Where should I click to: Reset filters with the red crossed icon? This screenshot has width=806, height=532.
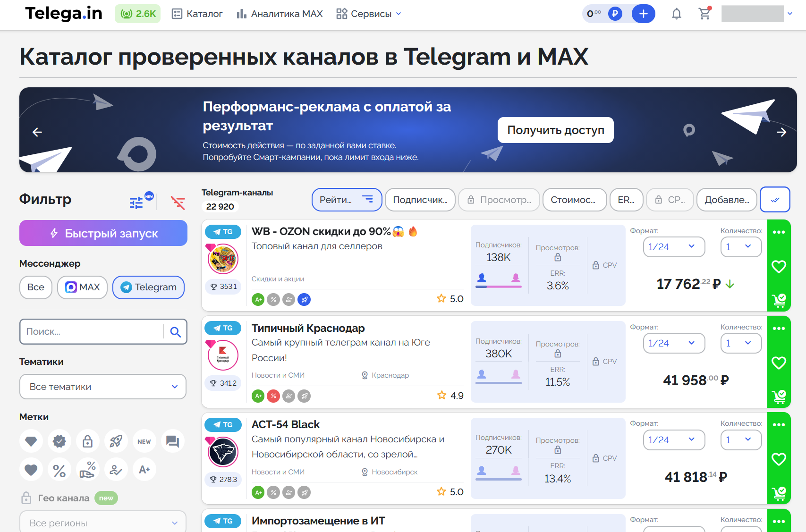click(x=178, y=203)
